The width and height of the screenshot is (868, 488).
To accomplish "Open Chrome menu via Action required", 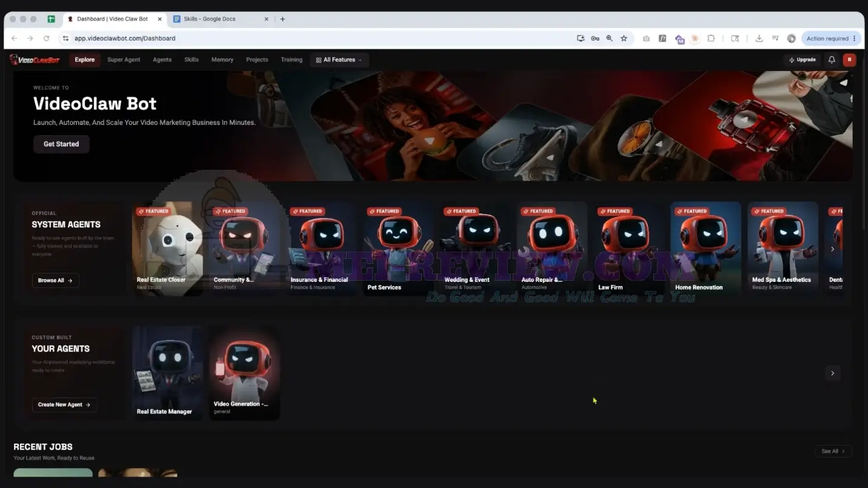I will click(831, 38).
